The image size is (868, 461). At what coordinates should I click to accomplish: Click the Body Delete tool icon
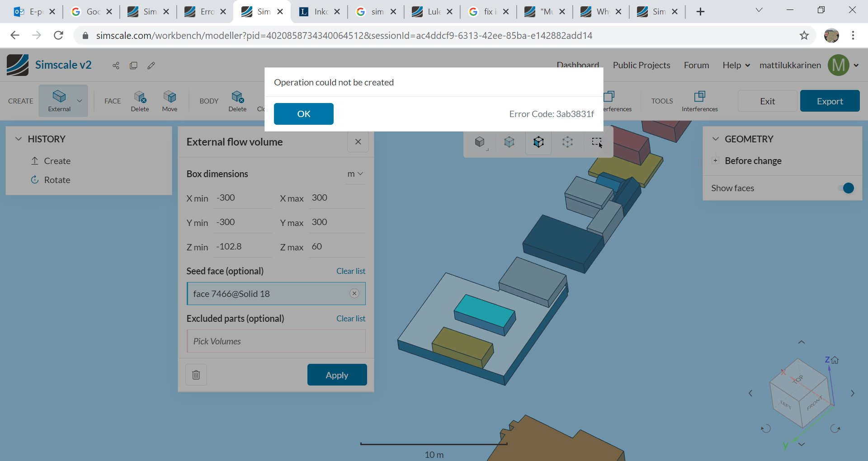237,101
